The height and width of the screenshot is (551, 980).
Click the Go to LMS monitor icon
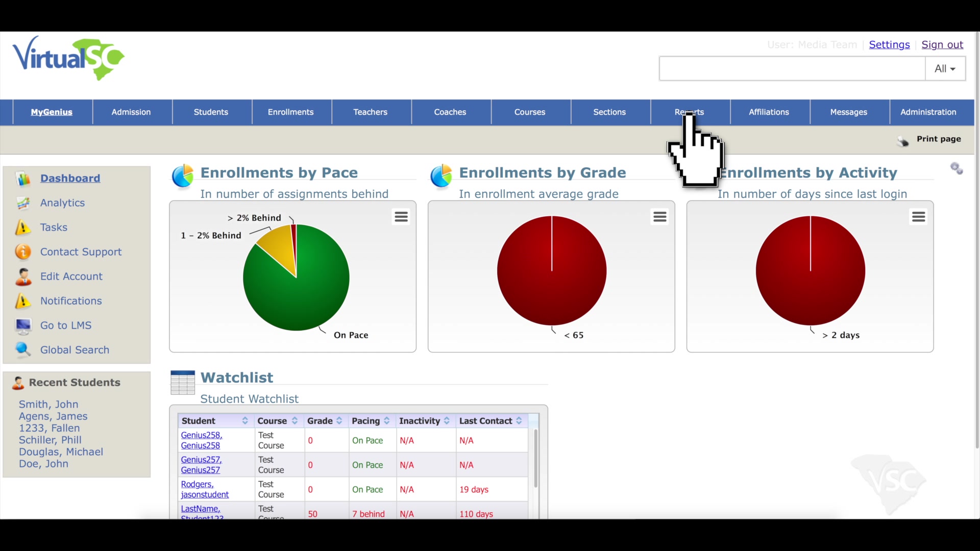pyautogui.click(x=23, y=325)
